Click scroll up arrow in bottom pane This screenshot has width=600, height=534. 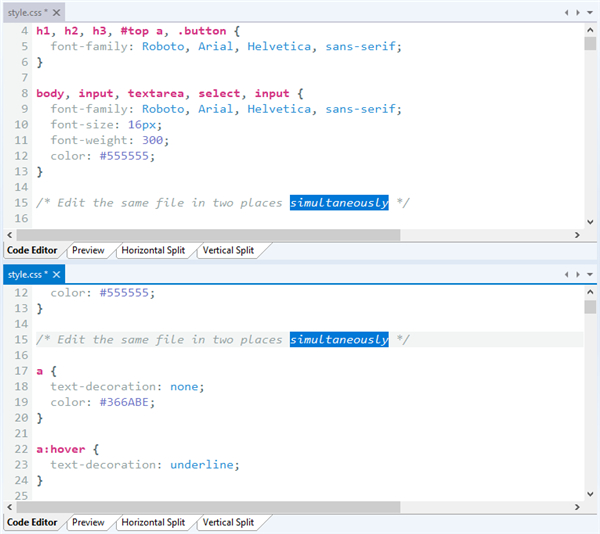(590, 292)
